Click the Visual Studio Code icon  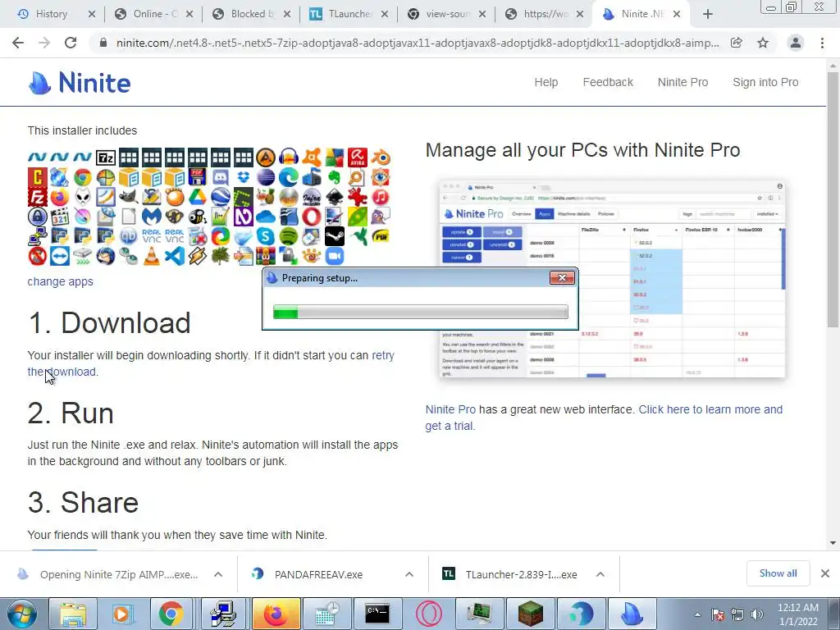coord(174,256)
